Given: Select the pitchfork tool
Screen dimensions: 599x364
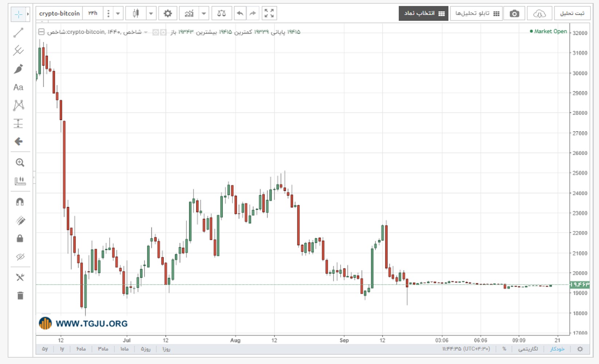Looking at the screenshot, I should click(x=19, y=50).
